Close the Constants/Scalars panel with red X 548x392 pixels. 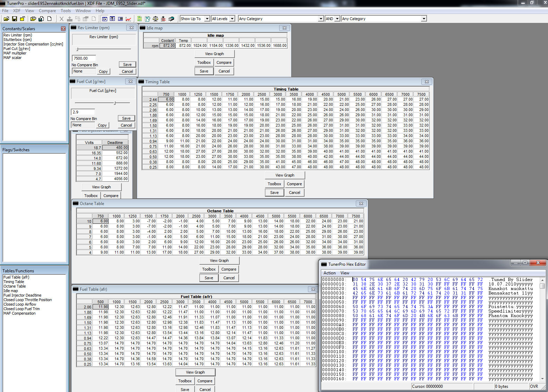[63, 29]
